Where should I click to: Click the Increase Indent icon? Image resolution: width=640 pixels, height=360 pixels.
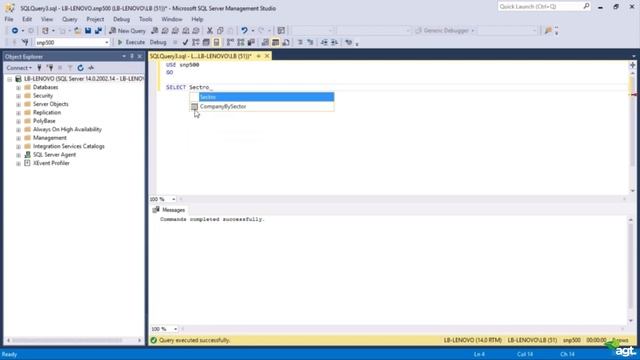point(334,42)
